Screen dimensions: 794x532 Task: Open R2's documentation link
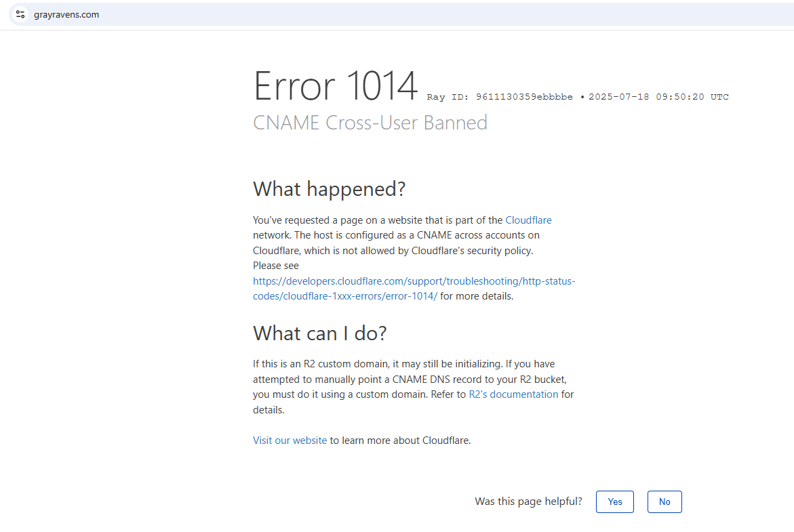click(513, 394)
